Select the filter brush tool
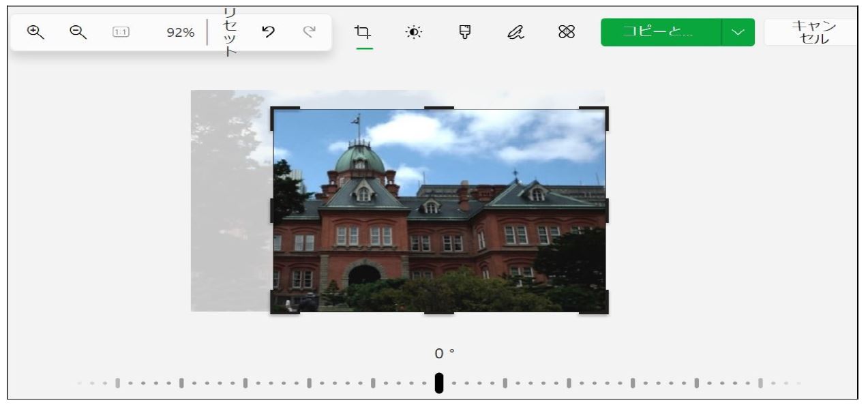Viewport: 868px width, 407px height. pos(465,32)
